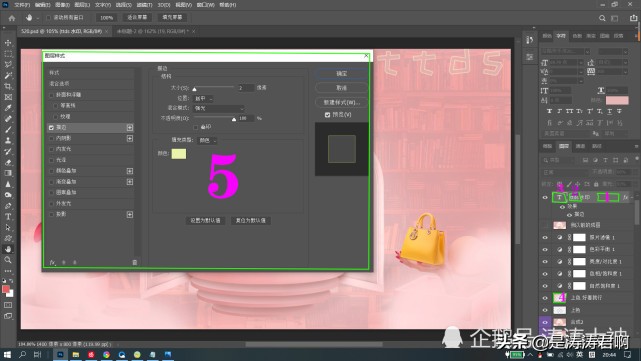Viewport: 641px width, 361px height.
Task: Switch to the second document tab at 162%
Action: 152,31
